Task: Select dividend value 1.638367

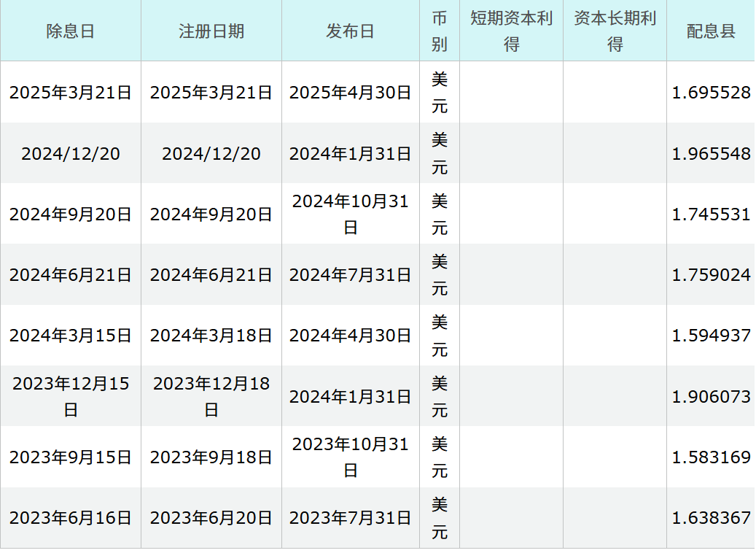Action: click(x=711, y=518)
